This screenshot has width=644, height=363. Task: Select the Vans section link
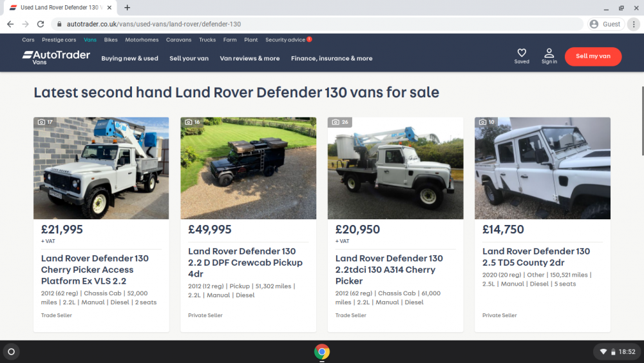click(x=90, y=40)
